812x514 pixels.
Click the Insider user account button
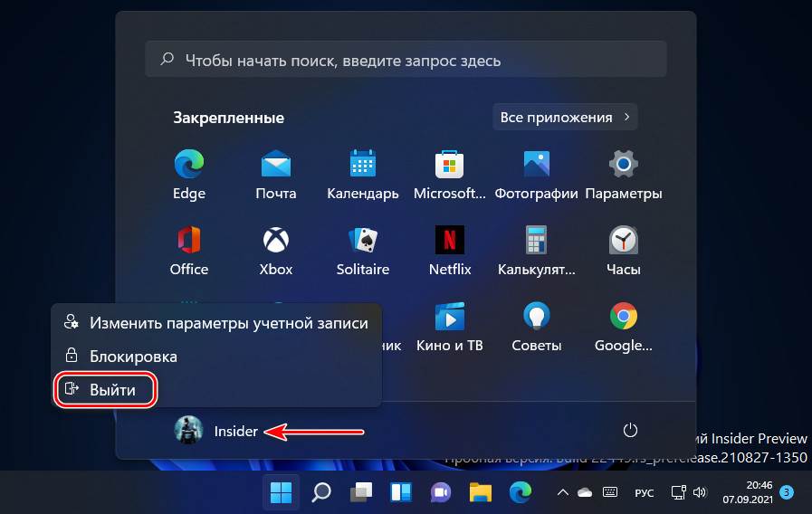point(216,430)
